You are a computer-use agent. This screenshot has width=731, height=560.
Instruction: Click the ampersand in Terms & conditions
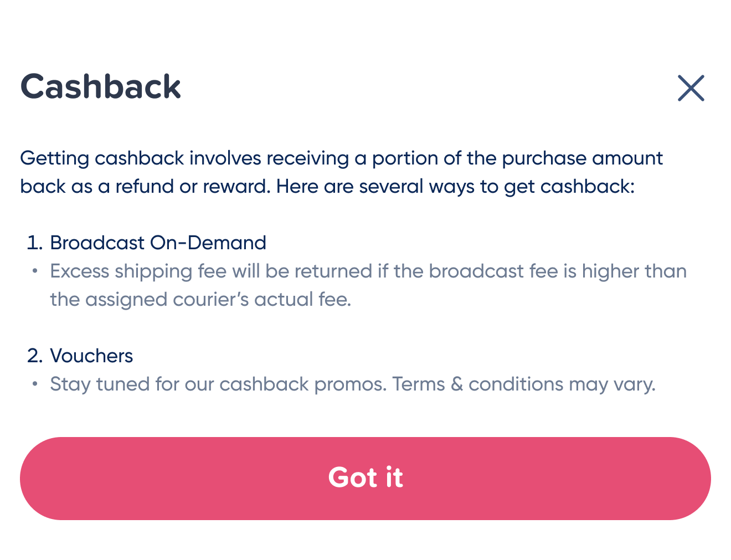coord(457,384)
